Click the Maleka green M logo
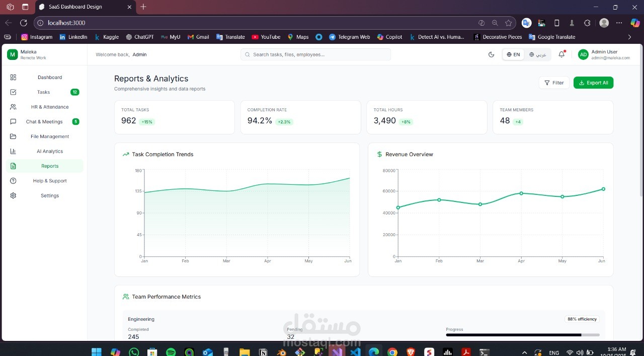The width and height of the screenshot is (644, 356). (x=12, y=54)
